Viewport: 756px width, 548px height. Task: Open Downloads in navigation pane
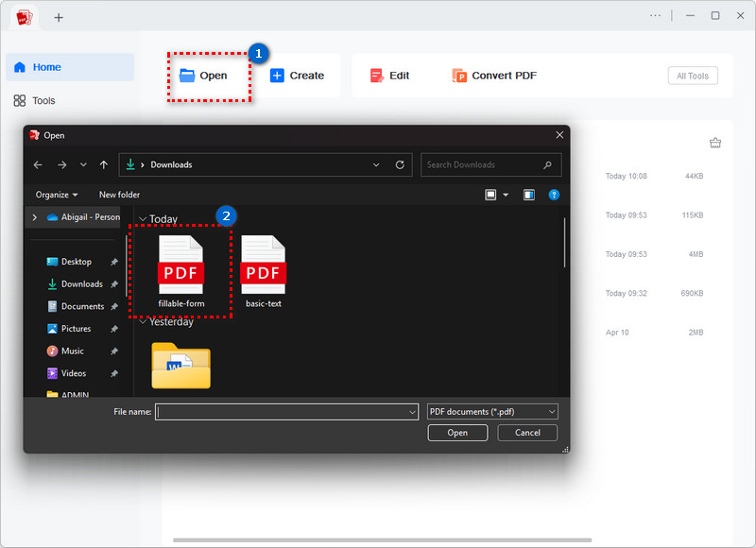[x=76, y=284]
